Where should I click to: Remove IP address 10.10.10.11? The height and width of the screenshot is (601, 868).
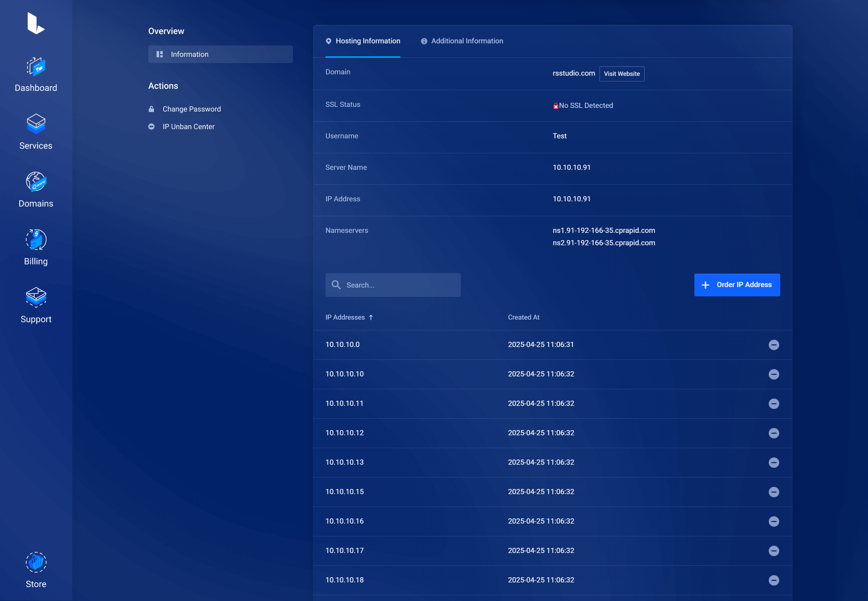[774, 404]
